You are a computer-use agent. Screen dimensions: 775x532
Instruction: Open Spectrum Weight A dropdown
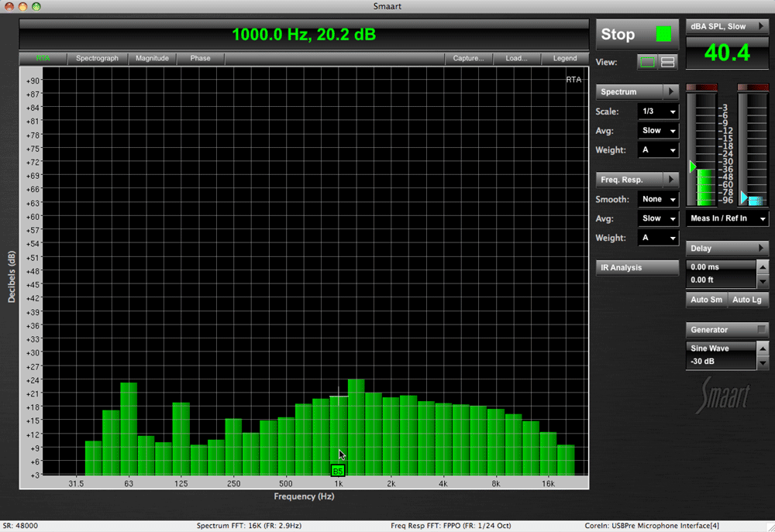pos(658,150)
